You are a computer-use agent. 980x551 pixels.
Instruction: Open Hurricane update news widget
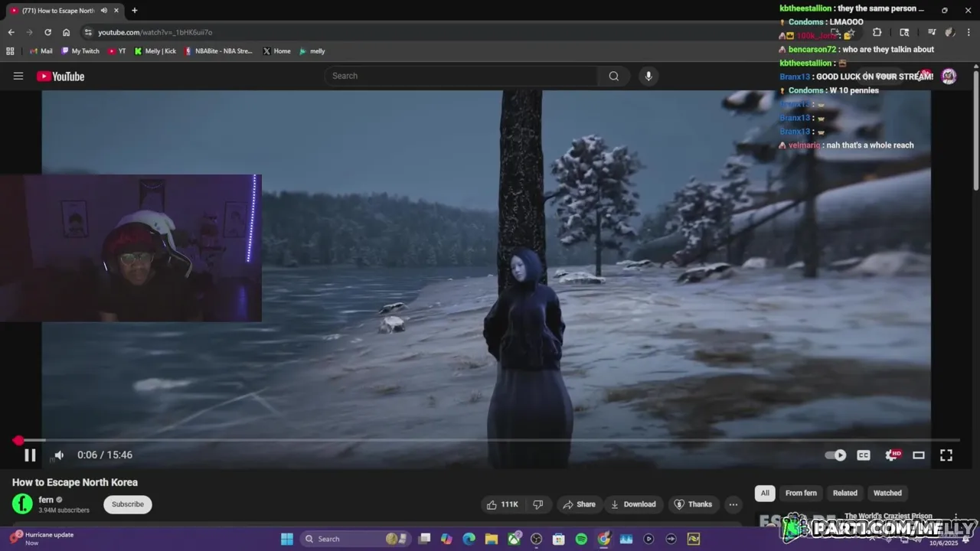tap(42, 539)
